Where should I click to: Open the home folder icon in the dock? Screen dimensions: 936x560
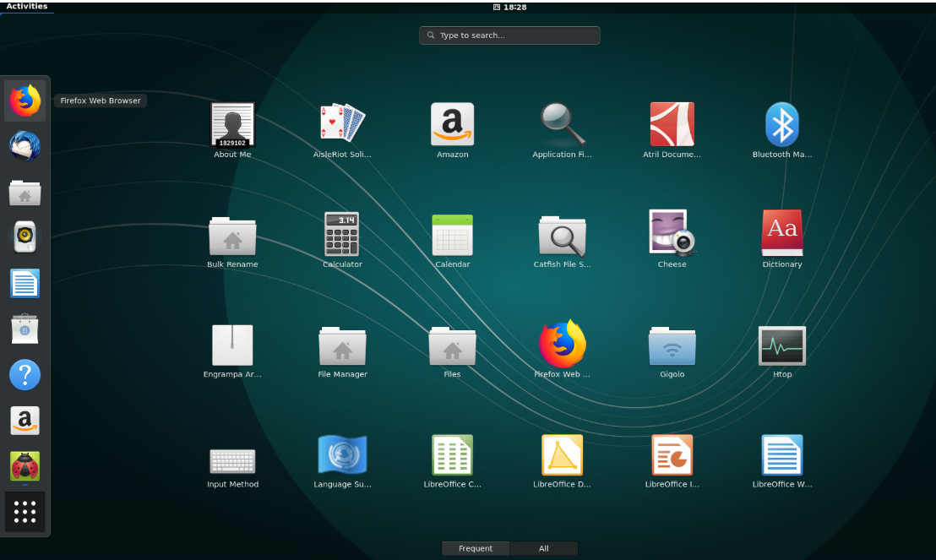coord(25,193)
